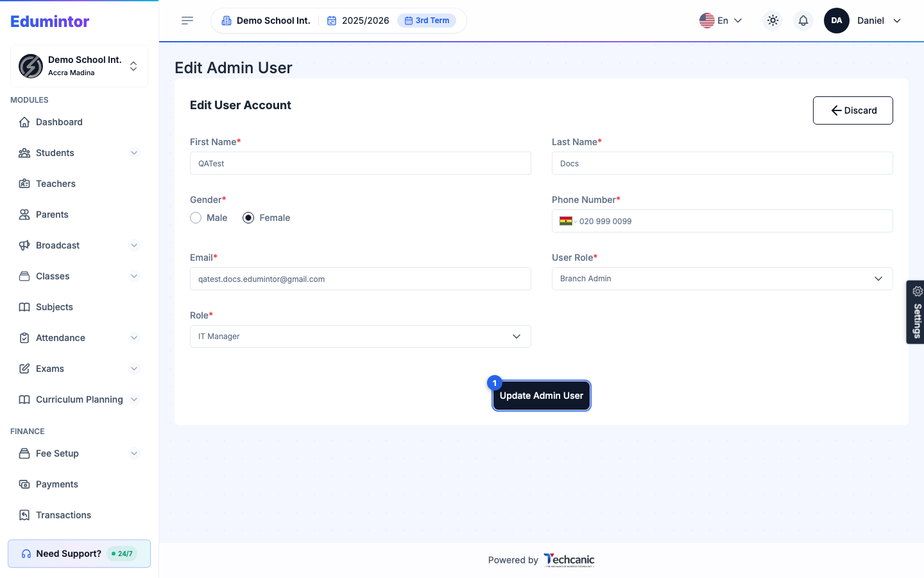Viewport: 924px width, 578px height.
Task: Open the Daniel account dropdown arrow
Action: coord(897,21)
